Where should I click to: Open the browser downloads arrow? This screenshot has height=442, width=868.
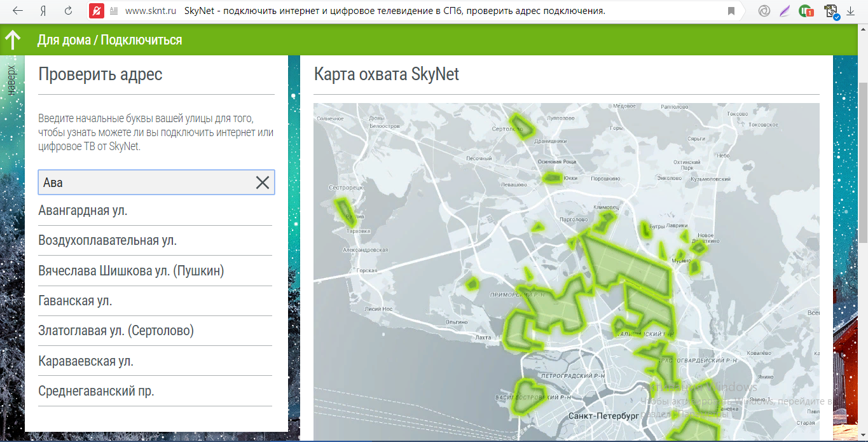(x=850, y=11)
